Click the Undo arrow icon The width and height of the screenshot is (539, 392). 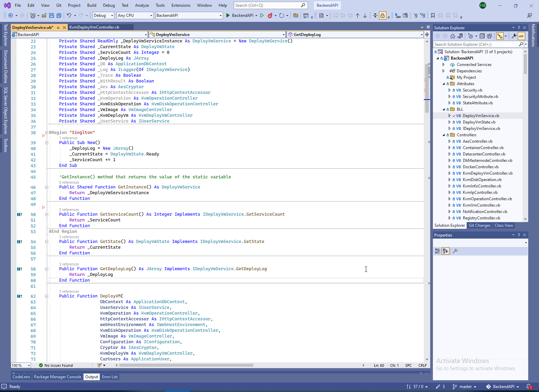69,15
